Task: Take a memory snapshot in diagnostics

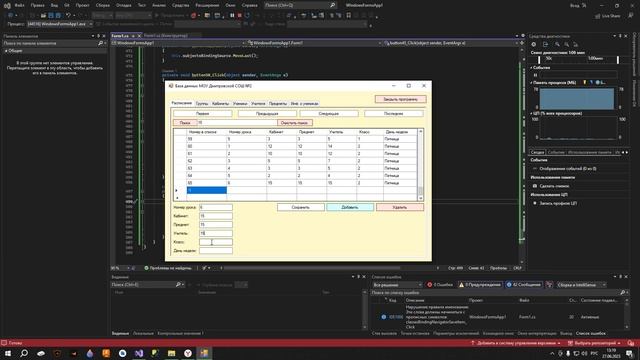Action: coord(550,186)
